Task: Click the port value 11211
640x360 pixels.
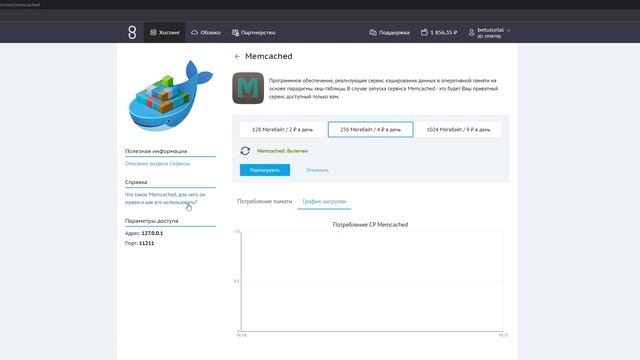Action: coord(147,243)
